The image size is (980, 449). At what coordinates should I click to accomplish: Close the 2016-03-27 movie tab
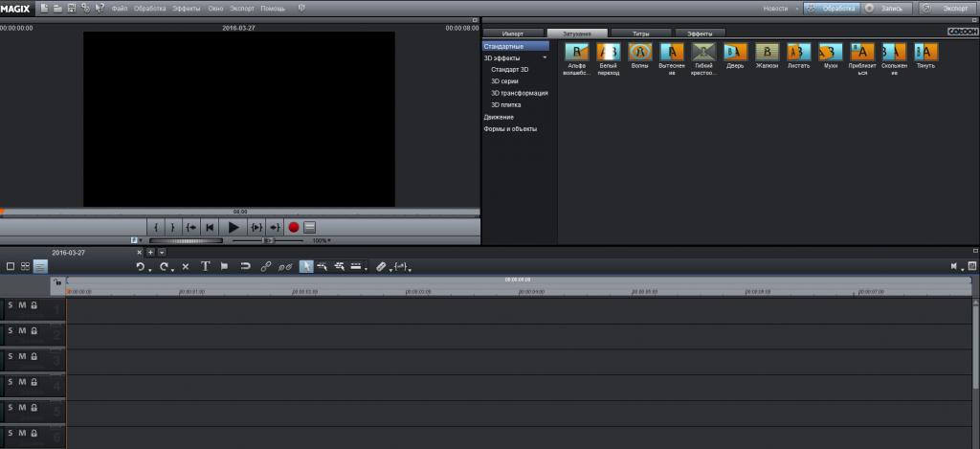tap(140, 253)
